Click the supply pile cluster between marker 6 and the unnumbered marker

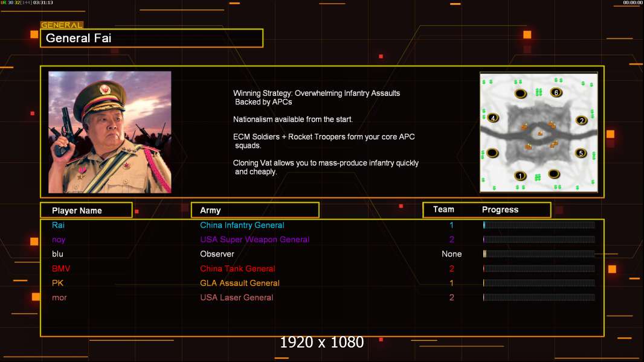coord(538,92)
